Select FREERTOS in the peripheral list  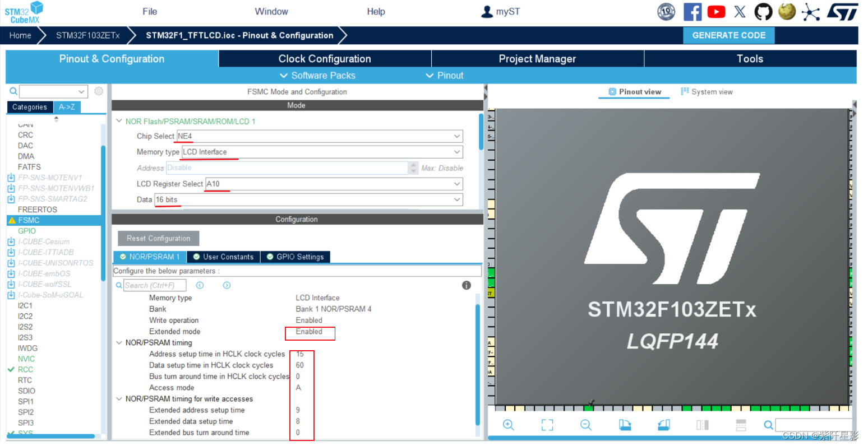37,210
